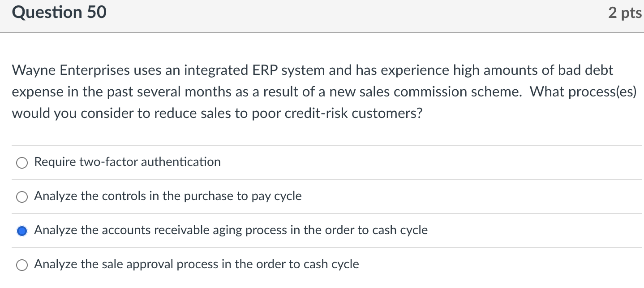Choose Analyze the controls in purchase to pay cycle
The width and height of the screenshot is (644, 288).
tap(168, 196)
